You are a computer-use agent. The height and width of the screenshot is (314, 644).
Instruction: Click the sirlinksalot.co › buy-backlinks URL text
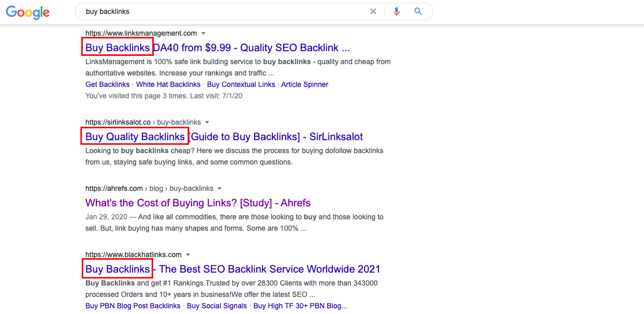point(143,123)
